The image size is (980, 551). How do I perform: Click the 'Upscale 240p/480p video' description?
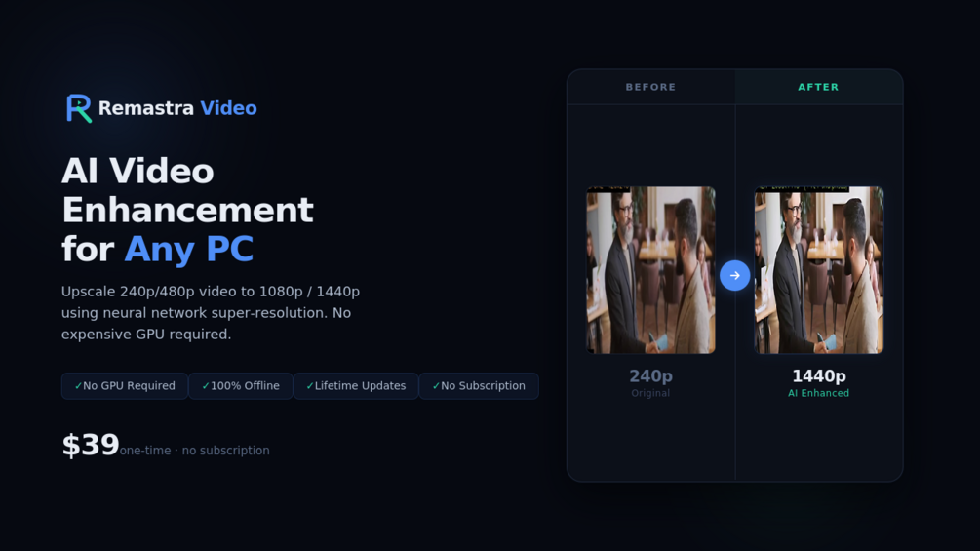(211, 313)
